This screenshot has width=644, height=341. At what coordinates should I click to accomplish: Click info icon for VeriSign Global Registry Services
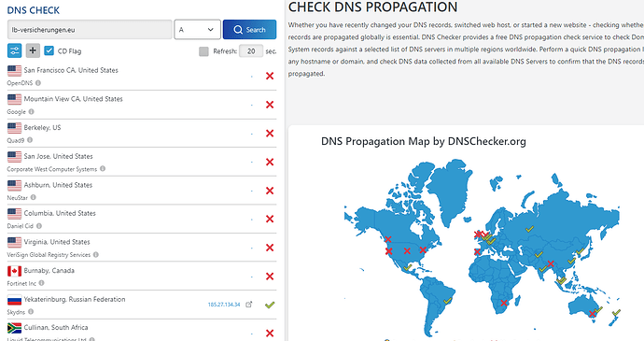tap(96, 255)
